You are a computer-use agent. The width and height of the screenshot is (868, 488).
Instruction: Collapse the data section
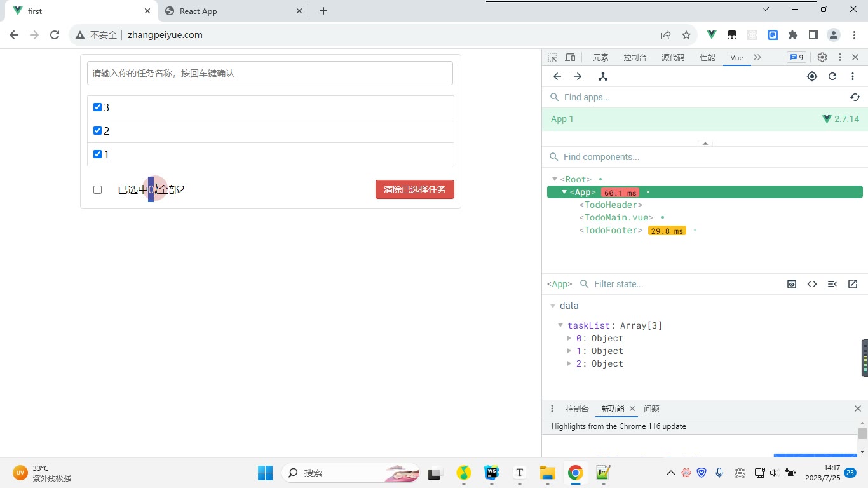(x=553, y=306)
